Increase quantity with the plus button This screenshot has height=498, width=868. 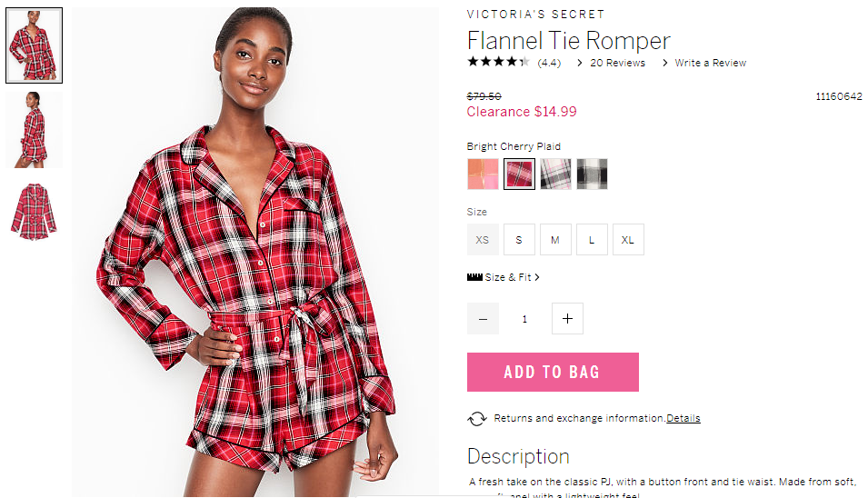click(x=567, y=319)
